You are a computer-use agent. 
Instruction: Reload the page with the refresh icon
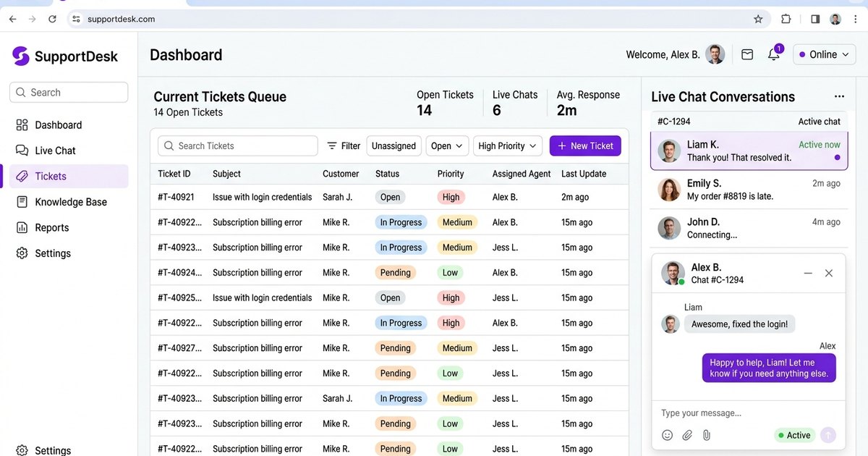coord(52,19)
